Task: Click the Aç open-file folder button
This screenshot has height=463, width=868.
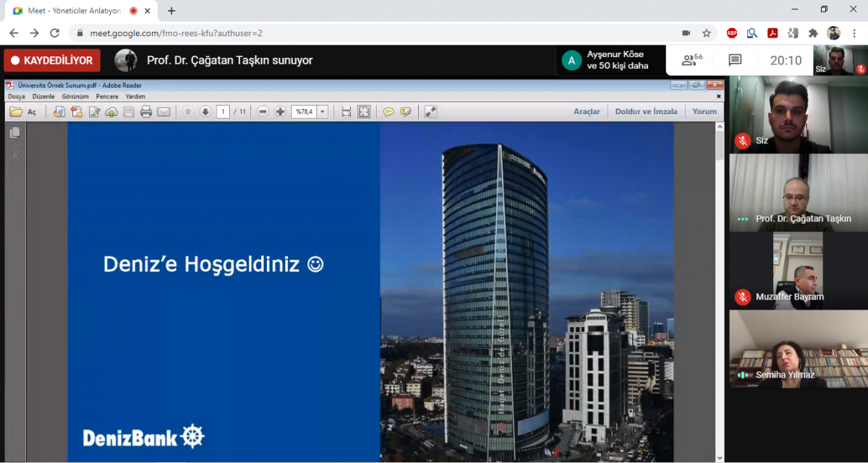Action: point(22,111)
